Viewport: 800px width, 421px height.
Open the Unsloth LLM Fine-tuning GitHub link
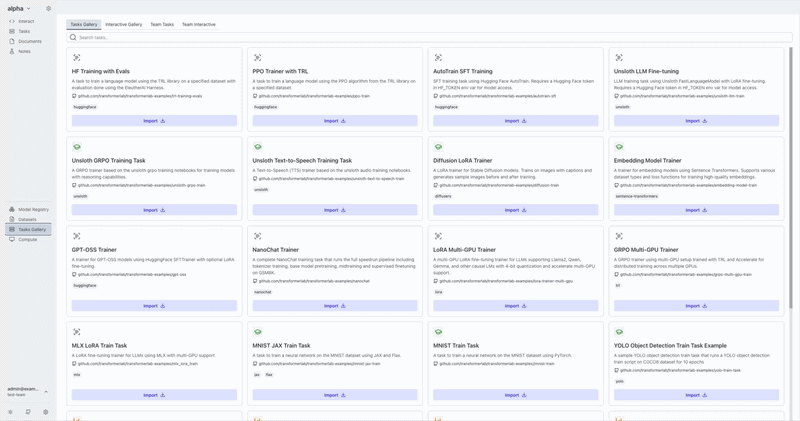click(682, 96)
